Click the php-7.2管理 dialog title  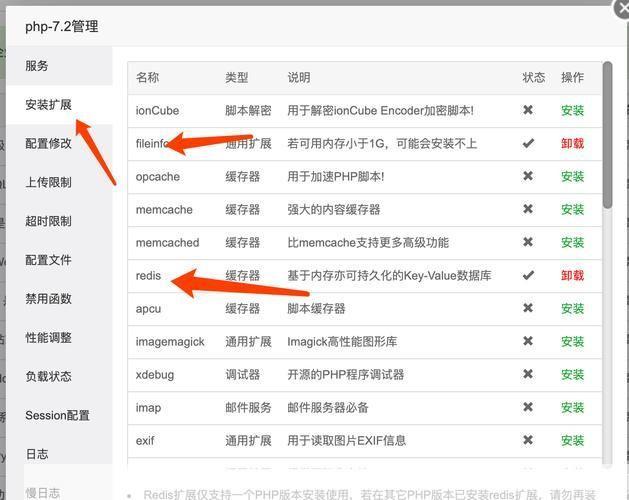tap(62, 26)
